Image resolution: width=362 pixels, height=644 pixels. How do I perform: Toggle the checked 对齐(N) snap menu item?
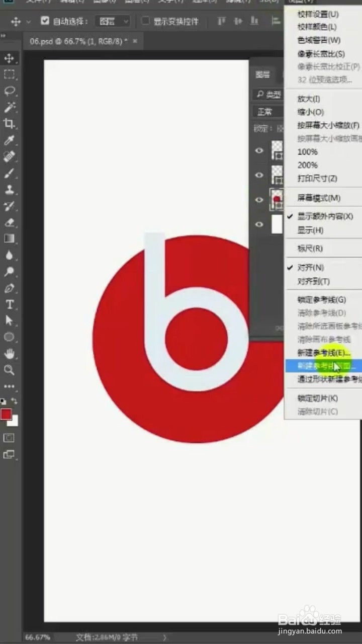click(323, 267)
